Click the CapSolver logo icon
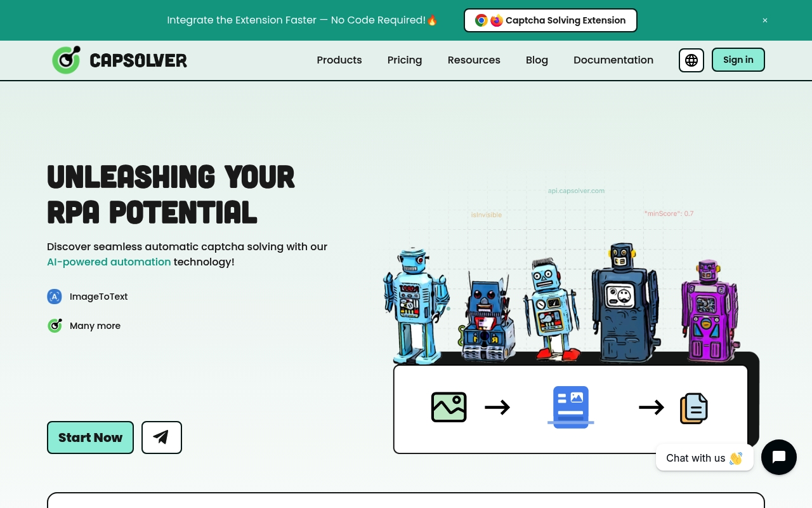Viewport: 812px width, 508px height. (66, 60)
